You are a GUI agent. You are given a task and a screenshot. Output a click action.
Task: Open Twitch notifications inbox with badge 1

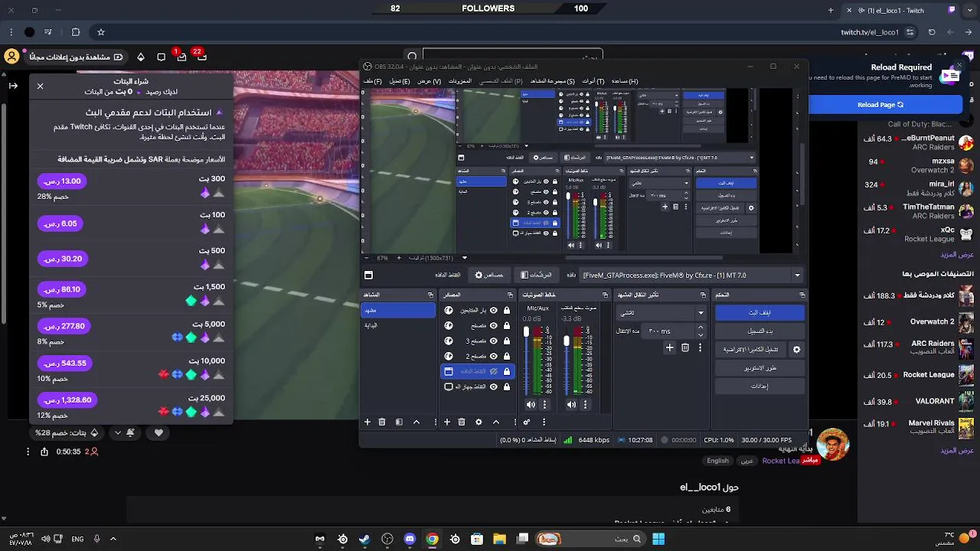[x=181, y=57]
